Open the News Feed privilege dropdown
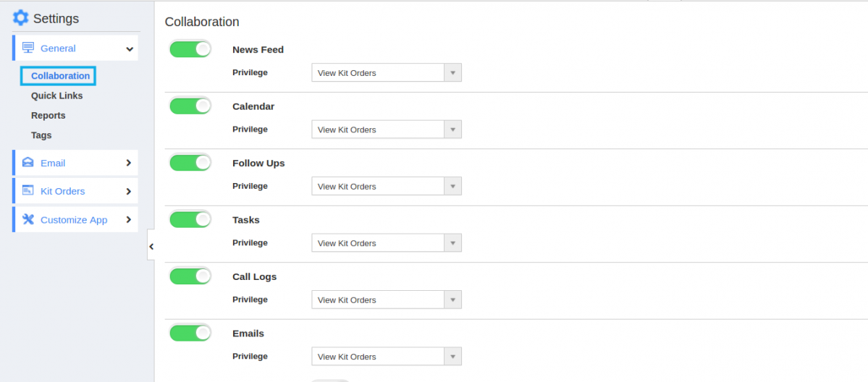Image resolution: width=868 pixels, height=382 pixels. pyautogui.click(x=387, y=72)
